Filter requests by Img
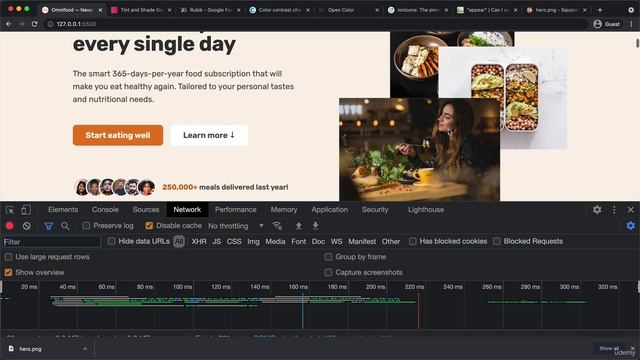Screen dimensions: 640x360 click(253, 241)
